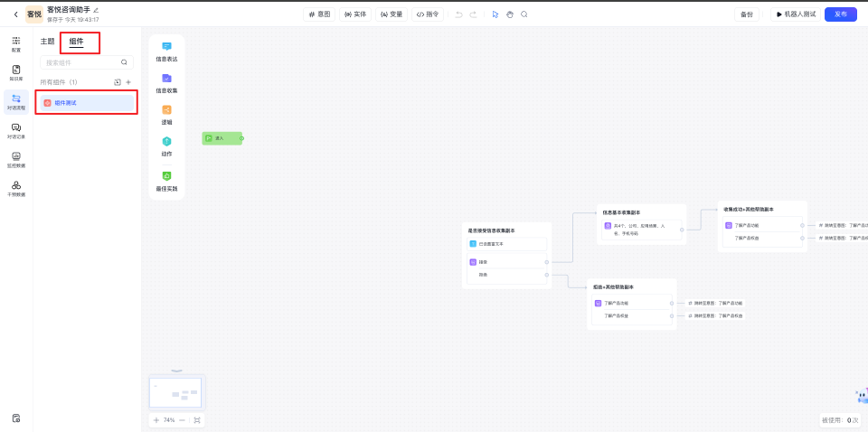This screenshot has height=432, width=868.
Task: Select the 逻辑 node icon
Action: (x=166, y=113)
